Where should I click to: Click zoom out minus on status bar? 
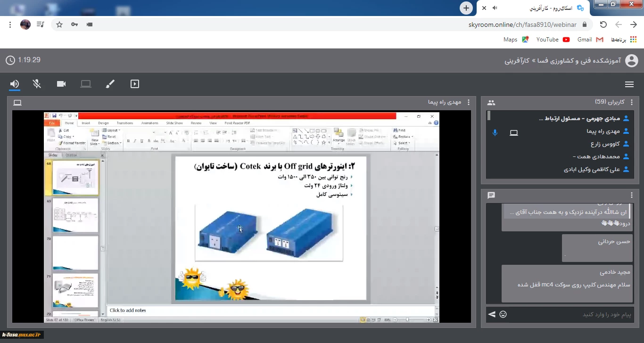pyautogui.click(x=394, y=319)
